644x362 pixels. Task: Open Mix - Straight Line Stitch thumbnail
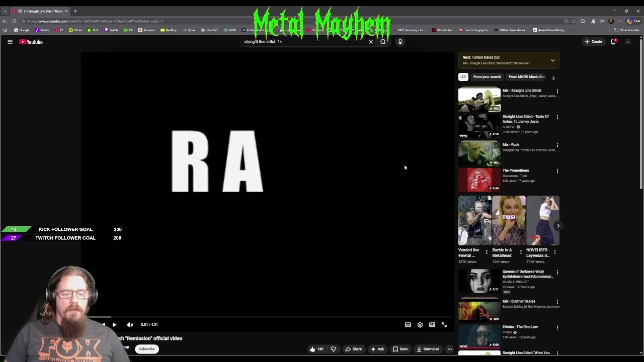[479, 99]
